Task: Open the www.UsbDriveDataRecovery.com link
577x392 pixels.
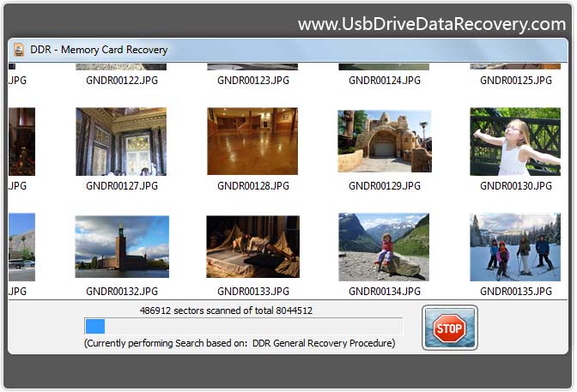Action: (x=432, y=24)
